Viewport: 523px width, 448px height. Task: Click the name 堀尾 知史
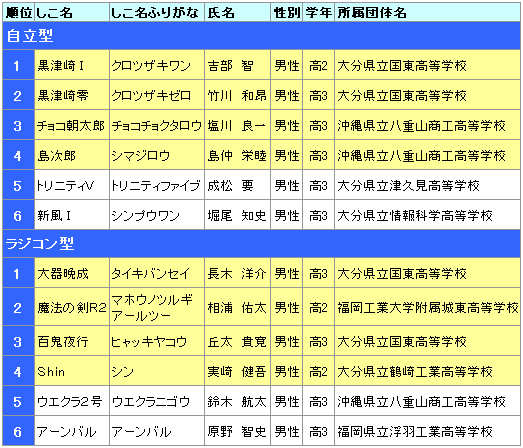coord(237,216)
